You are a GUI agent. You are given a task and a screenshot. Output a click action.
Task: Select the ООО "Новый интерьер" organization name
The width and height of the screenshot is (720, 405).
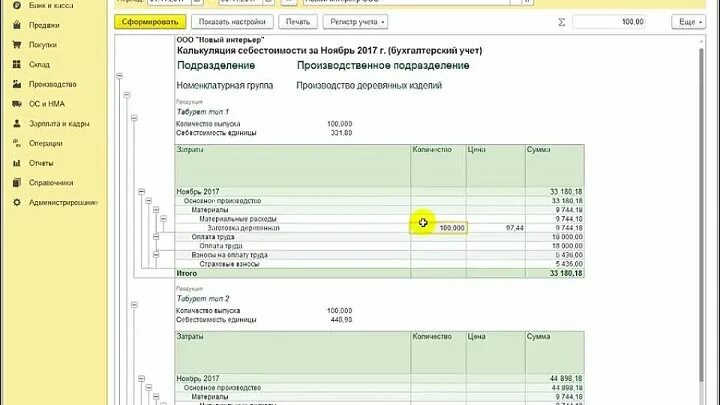[x=220, y=40]
